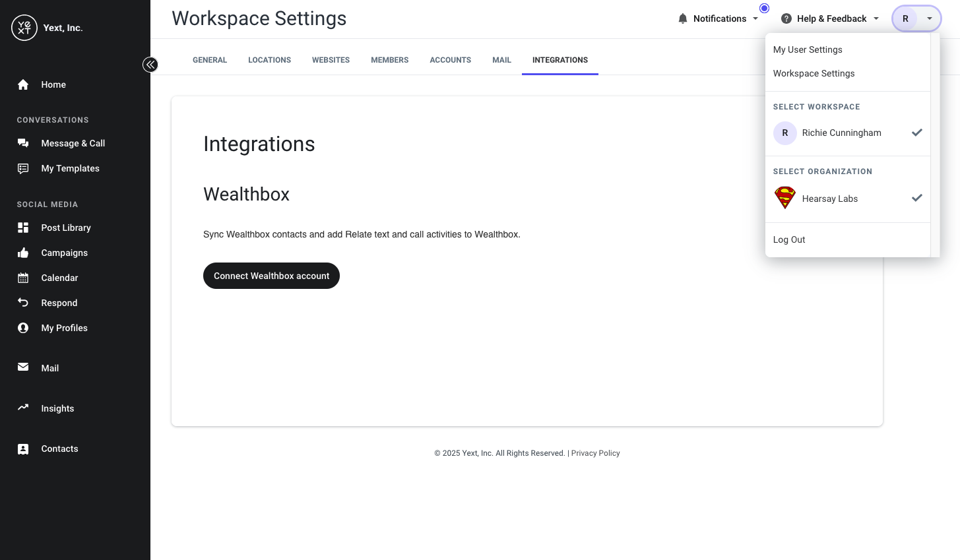
Task: Click the Yext logo in sidebar
Action: pyautogui.click(x=24, y=28)
